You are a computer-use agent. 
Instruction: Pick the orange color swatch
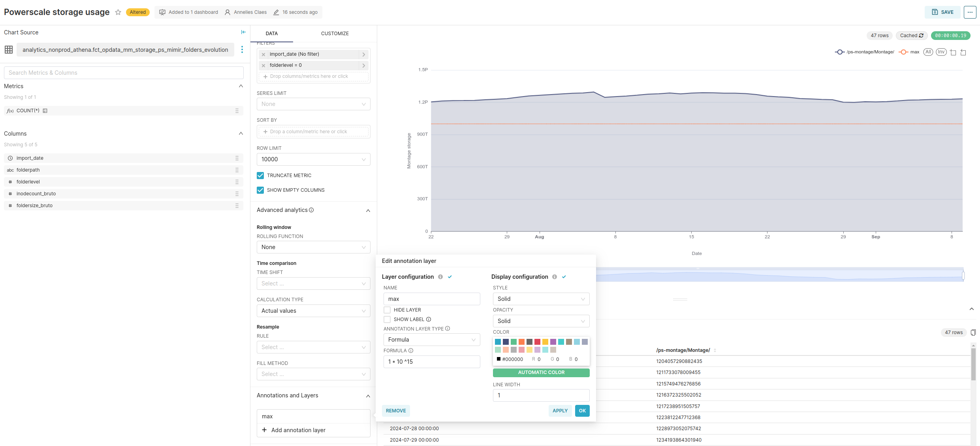pyautogui.click(x=521, y=342)
